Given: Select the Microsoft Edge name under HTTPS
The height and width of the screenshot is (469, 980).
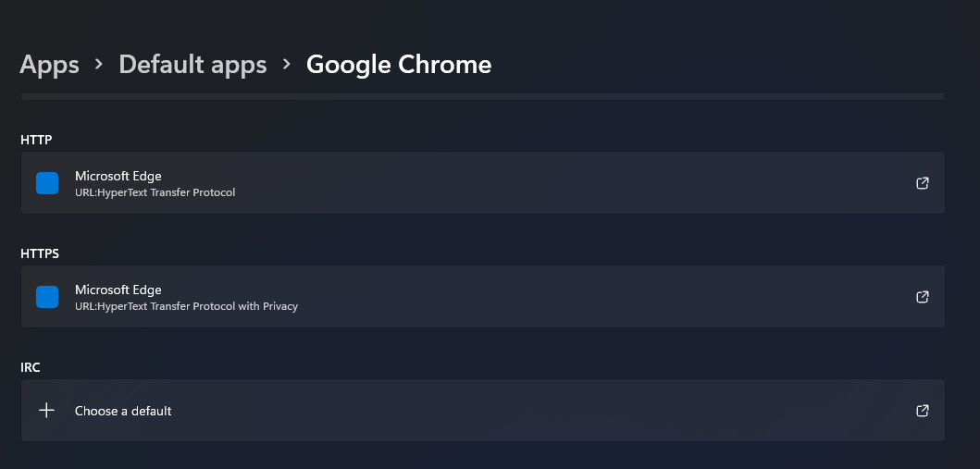Looking at the screenshot, I should click(118, 290).
